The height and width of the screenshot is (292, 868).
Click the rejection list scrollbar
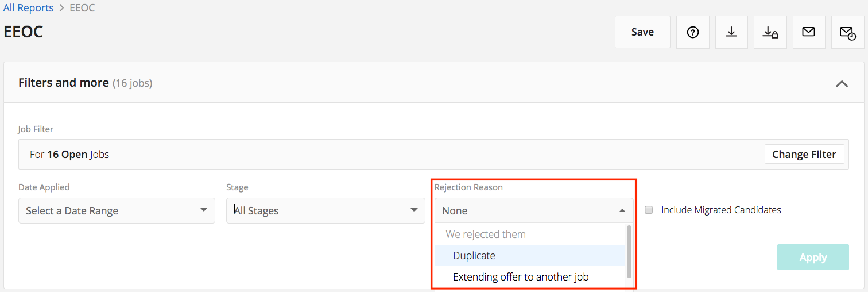click(x=629, y=252)
